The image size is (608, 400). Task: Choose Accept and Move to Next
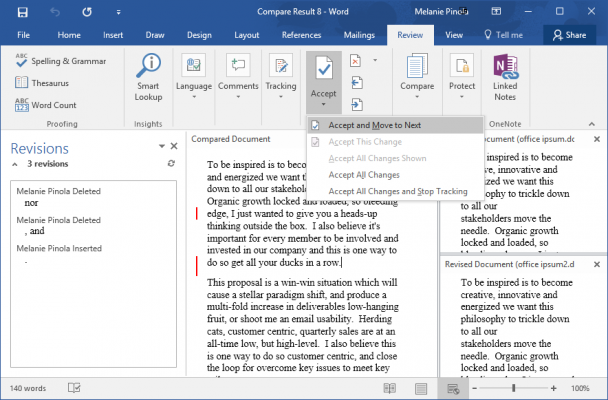[395, 125]
